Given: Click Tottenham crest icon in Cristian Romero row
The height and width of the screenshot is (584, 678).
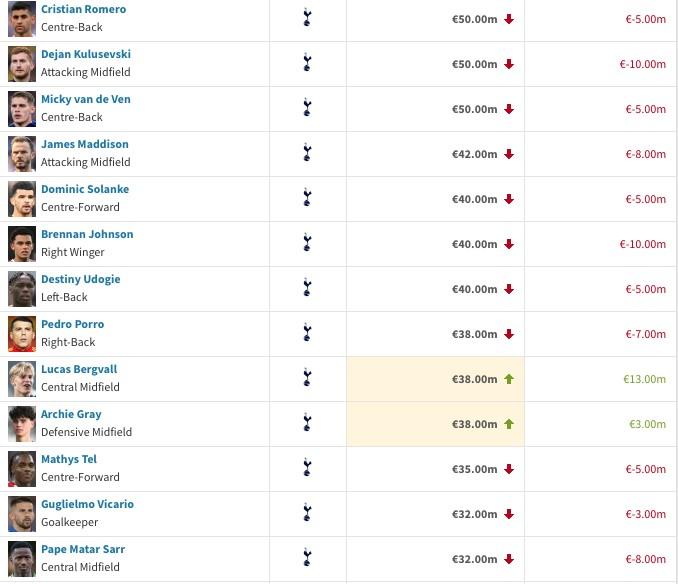Looking at the screenshot, I should click(307, 18).
